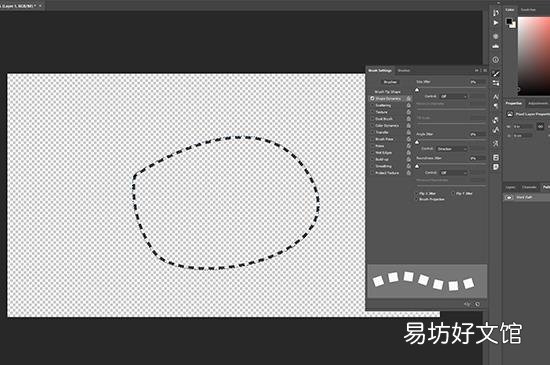This screenshot has height=365, width=550.
Task: Toggle the Brush Projection checkbox
Action: (417, 199)
